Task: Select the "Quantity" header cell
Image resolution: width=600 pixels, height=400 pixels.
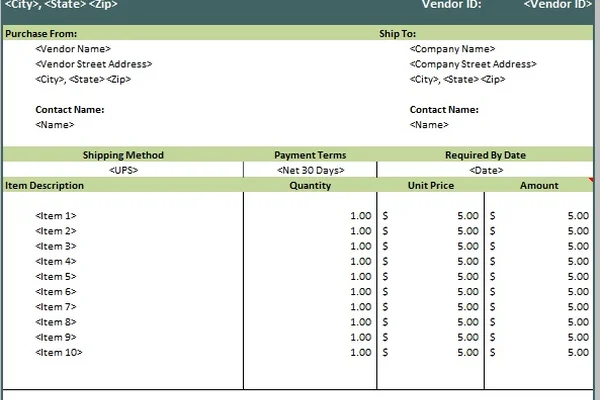Action: coord(310,186)
